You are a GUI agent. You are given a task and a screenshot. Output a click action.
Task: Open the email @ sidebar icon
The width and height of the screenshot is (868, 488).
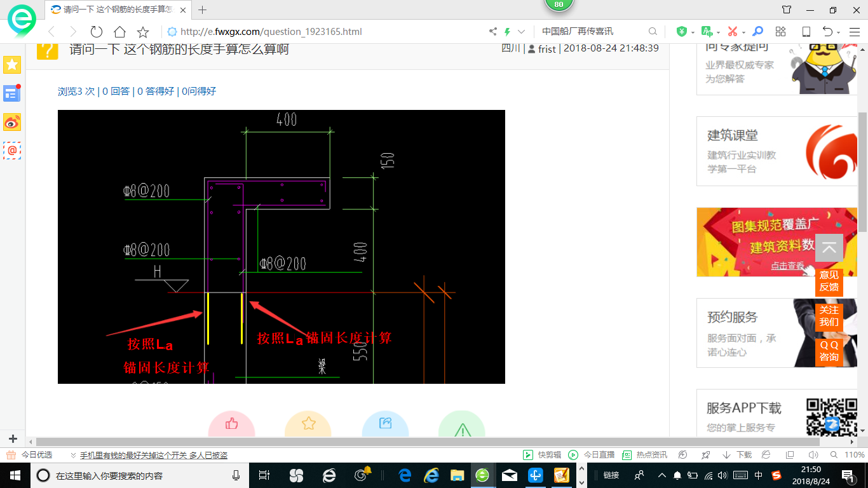(12, 151)
